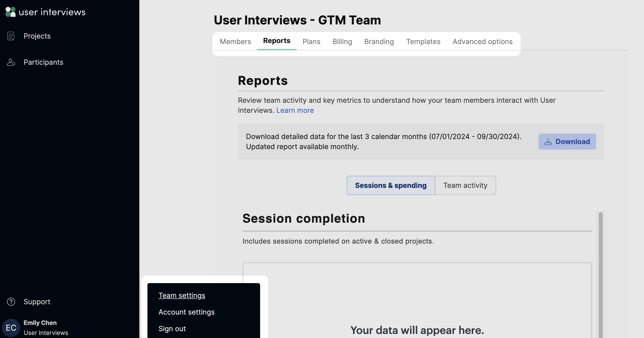Click the Session completion heading
Screen dimensions: 644x338
[x=304, y=218]
